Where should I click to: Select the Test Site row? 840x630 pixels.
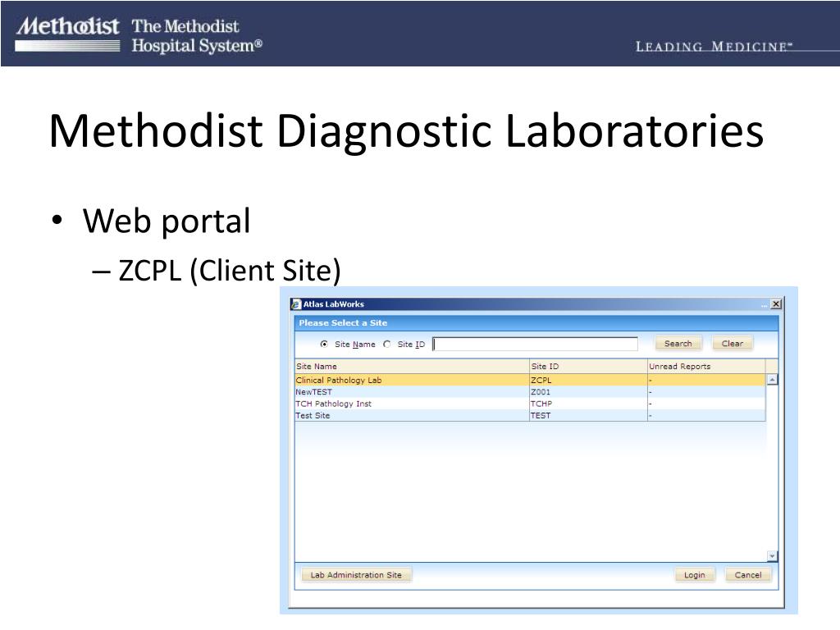click(x=530, y=415)
